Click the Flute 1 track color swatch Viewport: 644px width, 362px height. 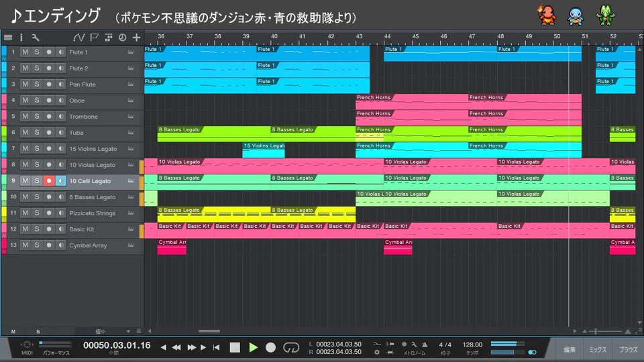coord(4,52)
